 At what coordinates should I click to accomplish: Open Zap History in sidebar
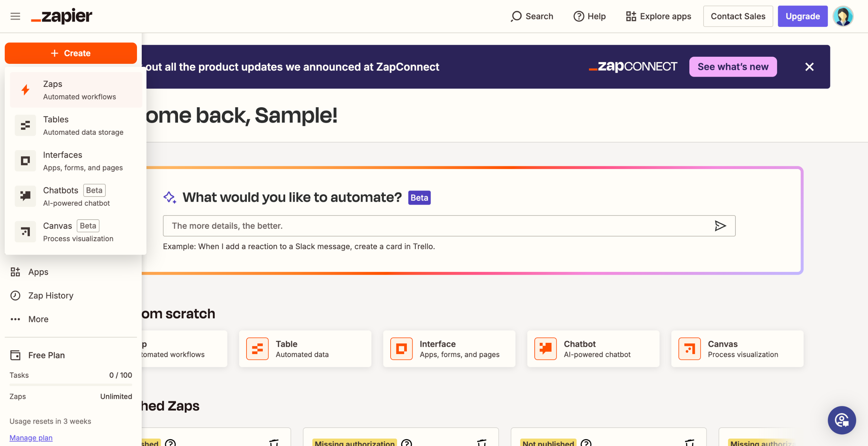(x=51, y=295)
